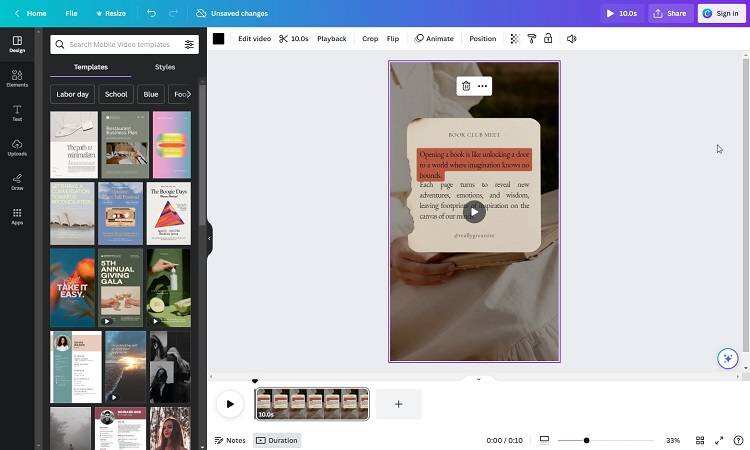Select the 10.0s video clip in timeline
750x450 pixels.
312,404
